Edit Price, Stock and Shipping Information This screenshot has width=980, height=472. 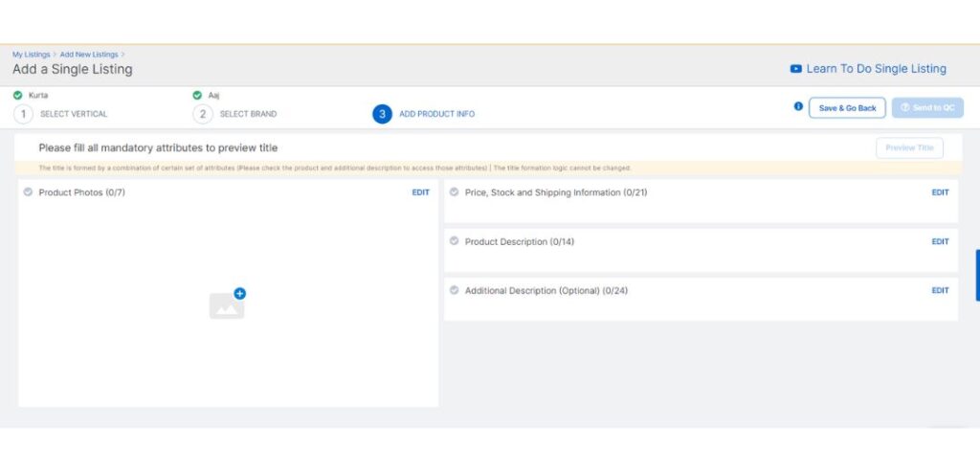[x=940, y=192]
